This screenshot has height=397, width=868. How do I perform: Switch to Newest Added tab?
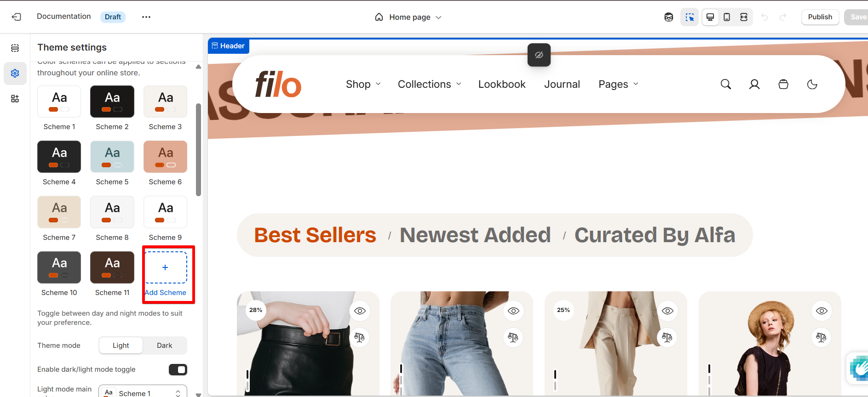[475, 235]
